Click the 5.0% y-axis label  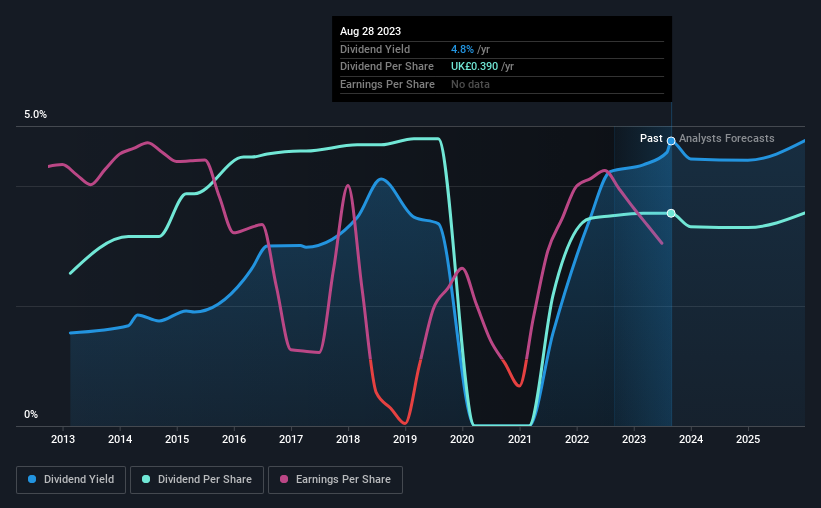tap(35, 115)
